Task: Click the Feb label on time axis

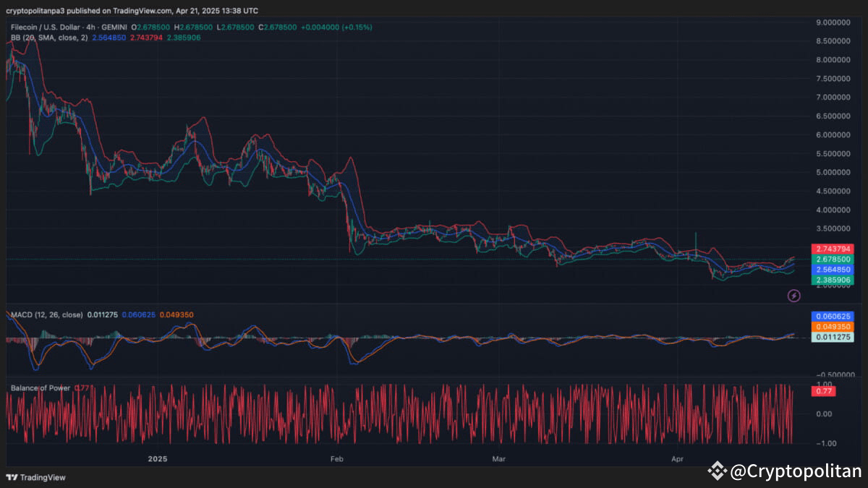Action: tap(336, 459)
